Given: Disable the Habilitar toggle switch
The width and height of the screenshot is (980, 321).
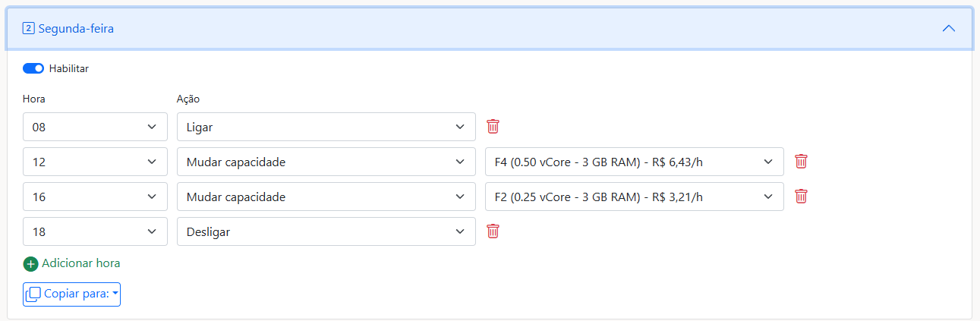Looking at the screenshot, I should pos(33,68).
